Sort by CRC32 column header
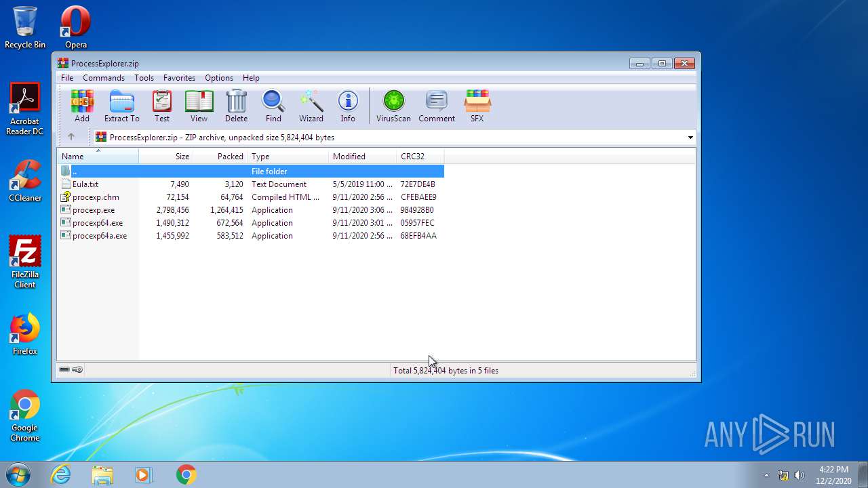Image resolution: width=868 pixels, height=488 pixels. click(x=420, y=157)
